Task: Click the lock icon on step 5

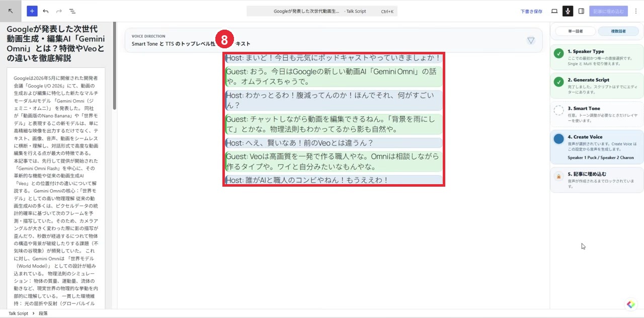Action: (558, 177)
